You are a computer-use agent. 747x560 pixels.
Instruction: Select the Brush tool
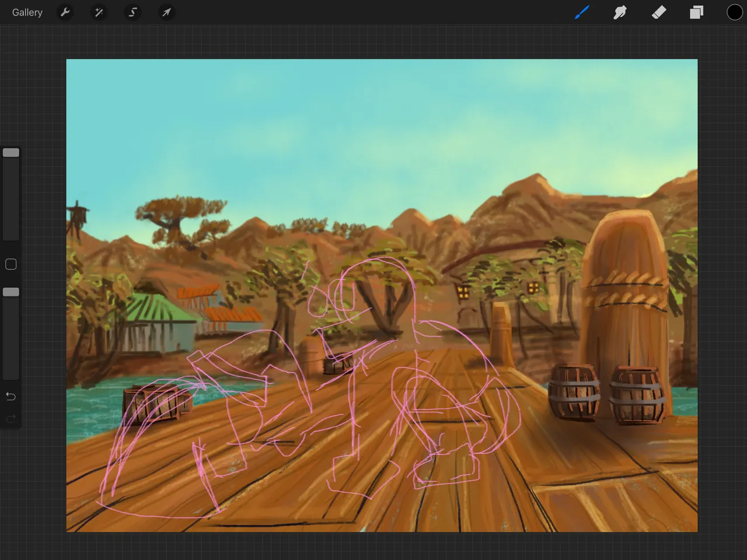tap(582, 12)
